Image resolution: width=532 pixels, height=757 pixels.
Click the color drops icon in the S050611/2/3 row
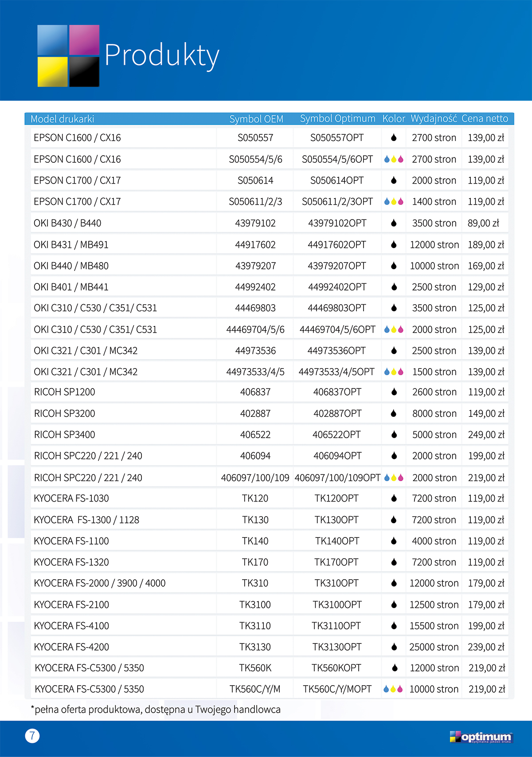pyautogui.click(x=394, y=202)
